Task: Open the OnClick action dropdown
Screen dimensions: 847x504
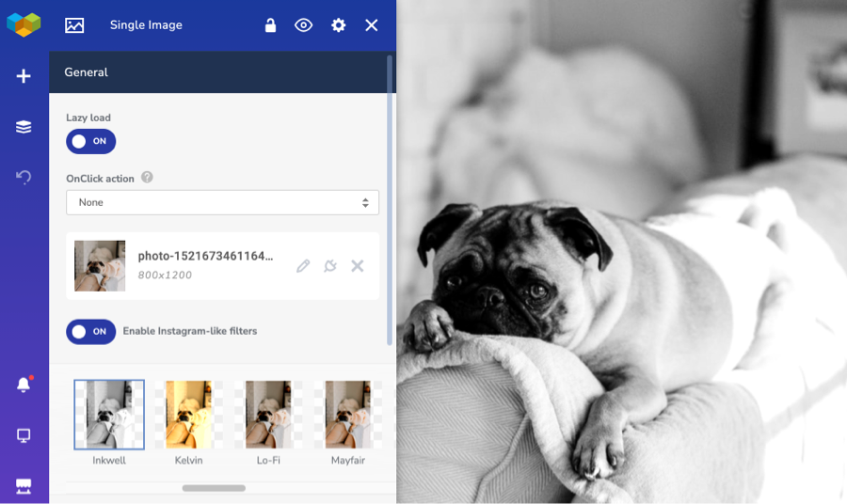Action: (222, 202)
